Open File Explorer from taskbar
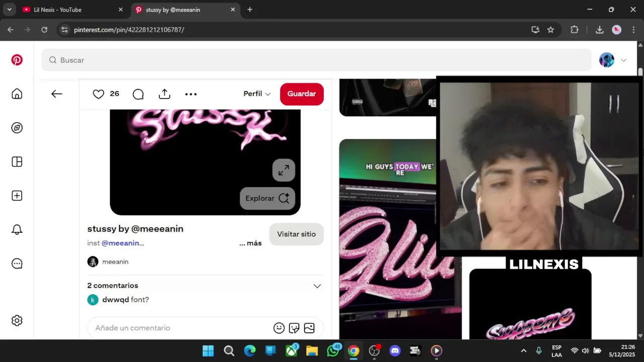 (312, 351)
